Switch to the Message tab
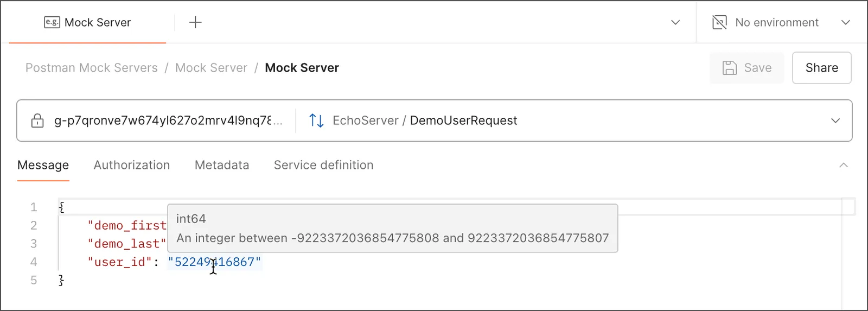The height and width of the screenshot is (311, 868). [43, 165]
